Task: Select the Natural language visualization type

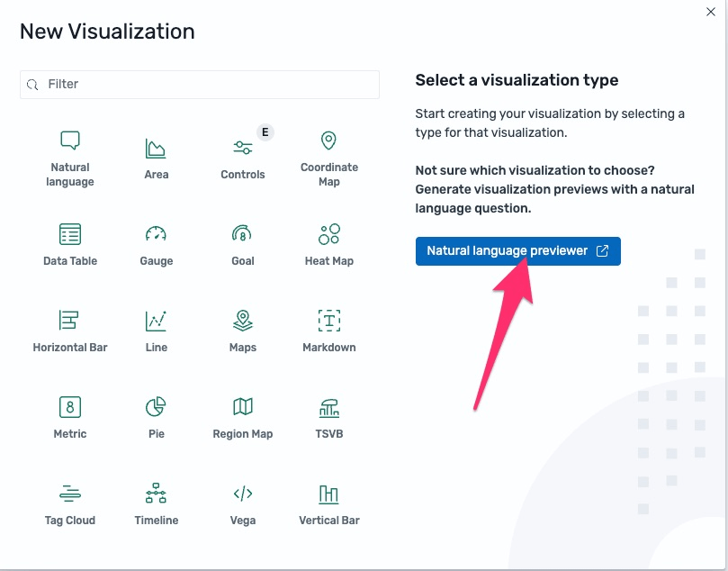Action: [x=70, y=158]
